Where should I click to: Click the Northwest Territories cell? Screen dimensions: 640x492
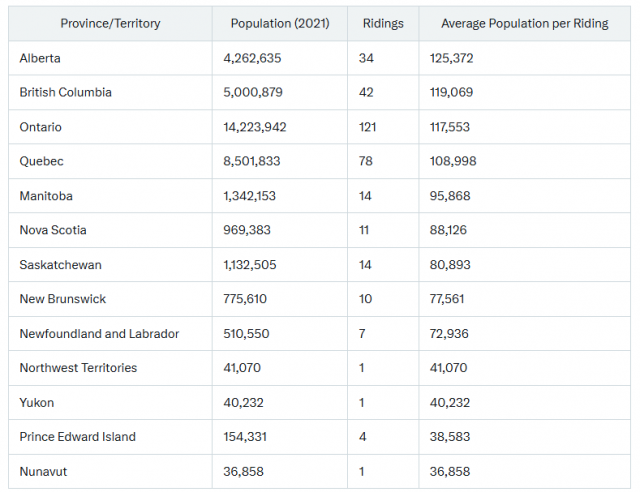tap(78, 368)
